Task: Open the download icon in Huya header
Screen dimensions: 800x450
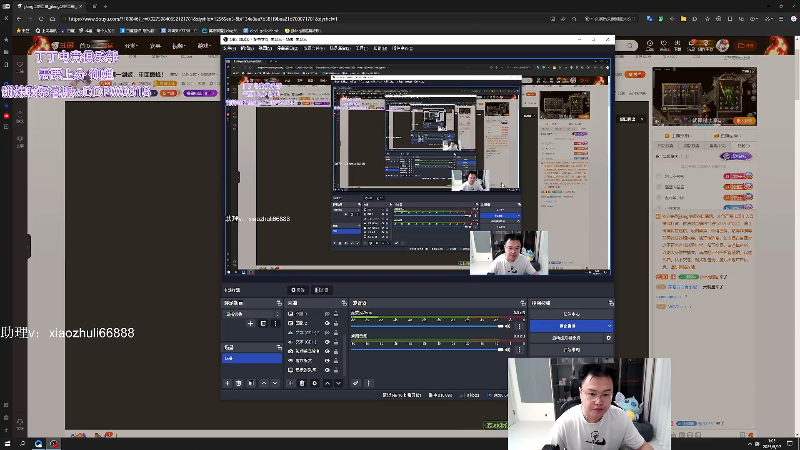Action: [x=678, y=45]
